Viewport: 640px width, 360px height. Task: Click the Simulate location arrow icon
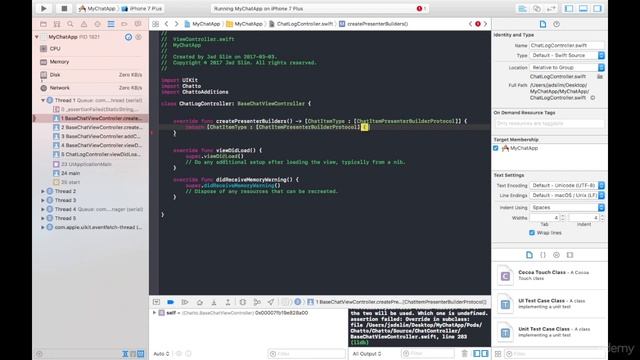(x=271, y=302)
